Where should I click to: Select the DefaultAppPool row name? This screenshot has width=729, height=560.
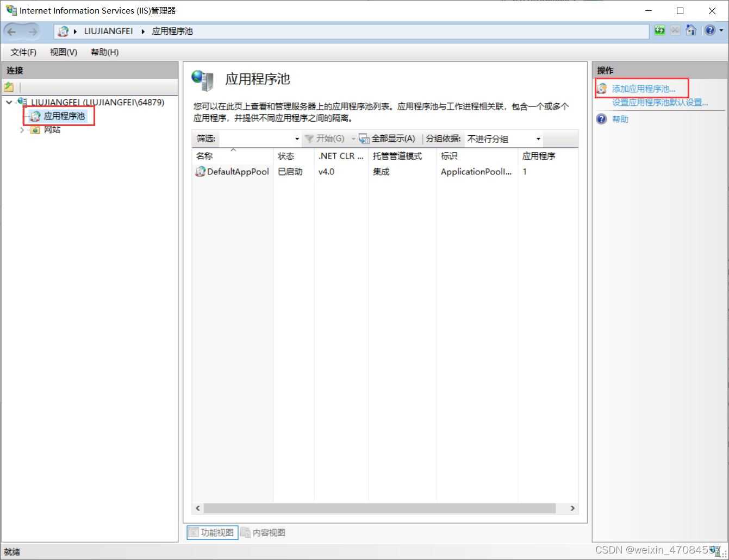238,172
